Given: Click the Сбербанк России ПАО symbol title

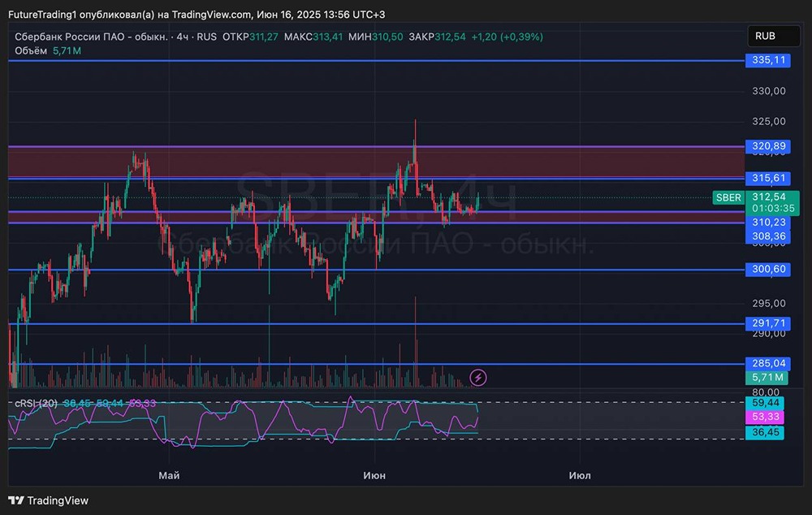Looking at the screenshot, I should point(91,37).
